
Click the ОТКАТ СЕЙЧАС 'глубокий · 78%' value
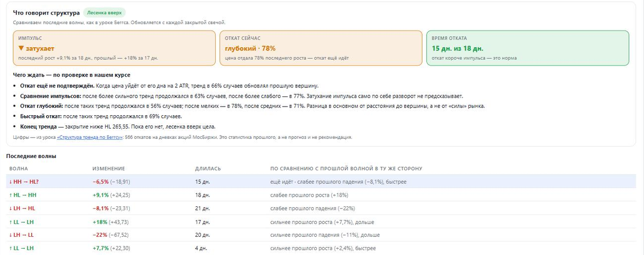250,48
